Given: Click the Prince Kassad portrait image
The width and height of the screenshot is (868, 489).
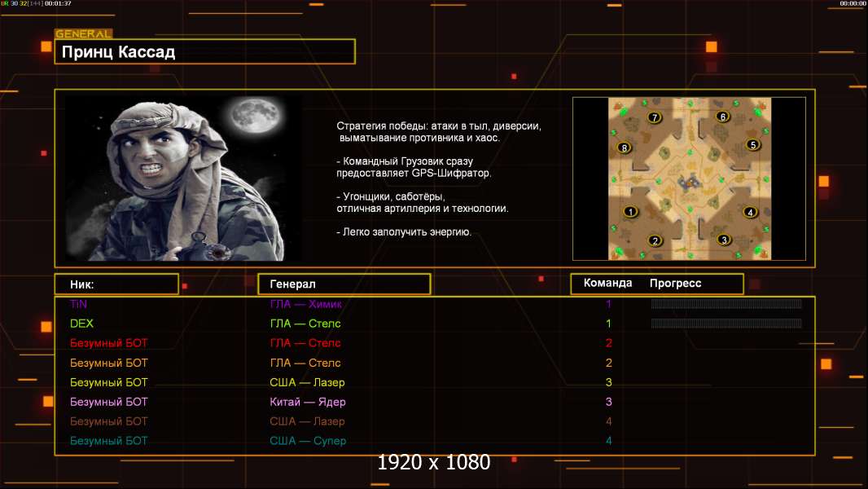Looking at the screenshot, I should click(x=184, y=177).
